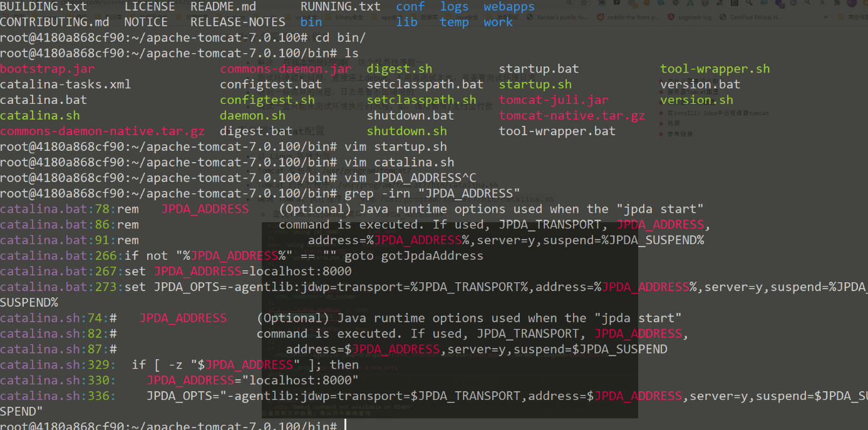Open '在IntelliJ Idea中远程连接tomcat' outline link in background page
The image size is (868, 430).
[x=717, y=113]
